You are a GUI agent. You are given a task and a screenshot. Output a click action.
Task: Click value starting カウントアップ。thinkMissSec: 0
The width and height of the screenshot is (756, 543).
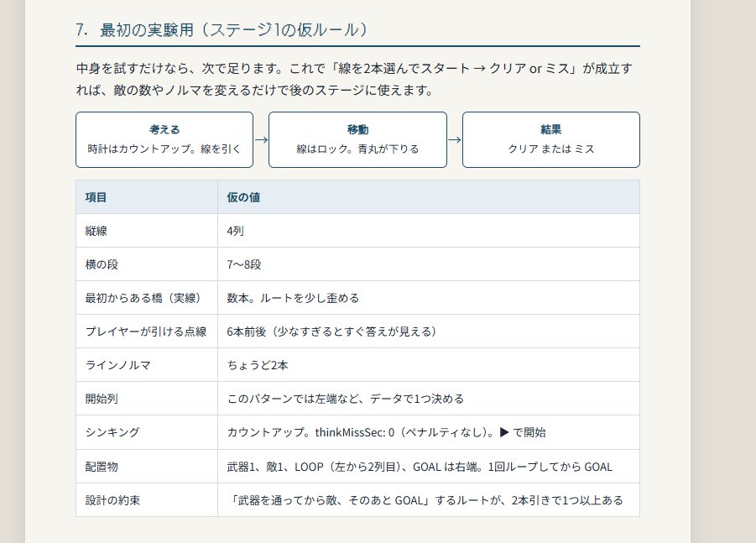[386, 432]
